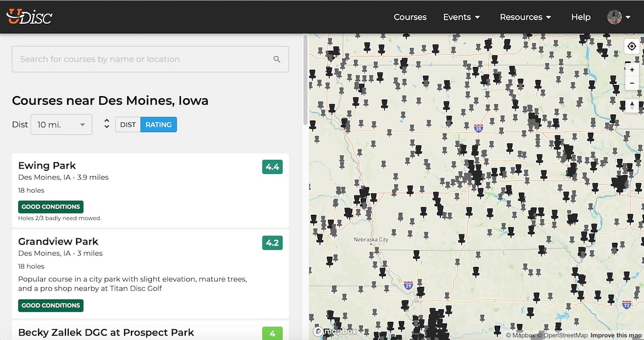Click inside the course search field
The height and width of the screenshot is (340, 644).
[x=145, y=59]
